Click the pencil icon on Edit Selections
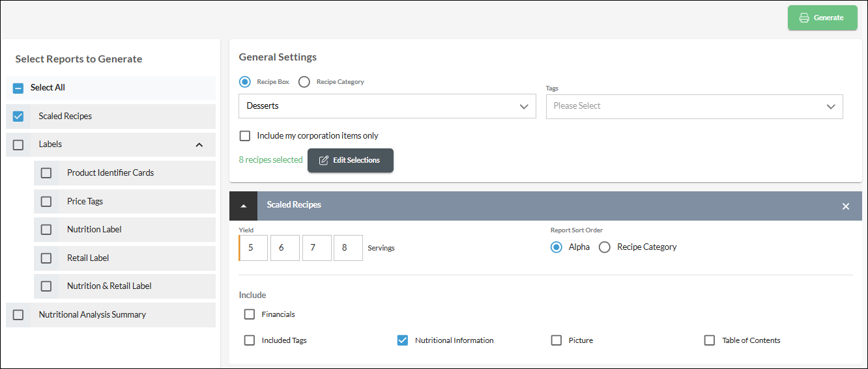The image size is (868, 369). click(x=324, y=160)
